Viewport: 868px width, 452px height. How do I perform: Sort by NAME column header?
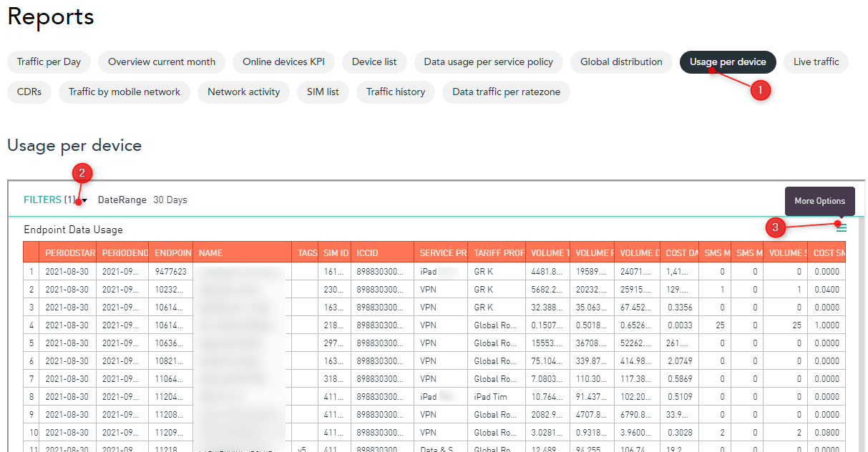point(243,252)
